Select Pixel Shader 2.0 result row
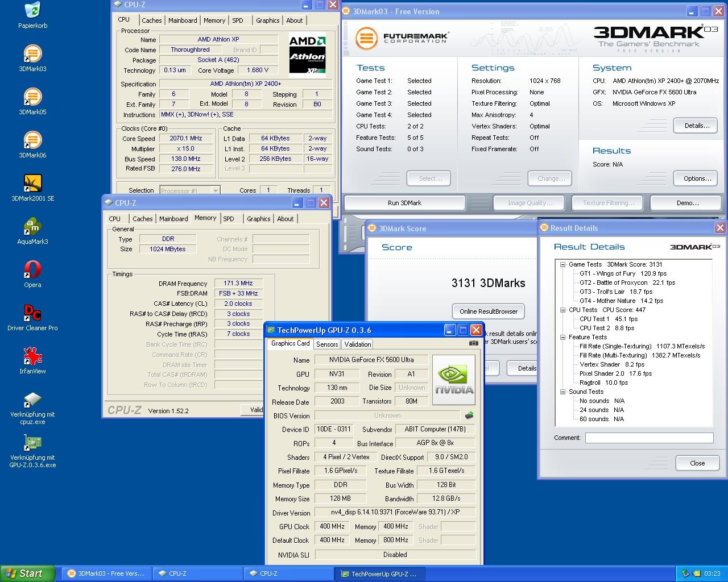Viewport: 728px width, 582px height. [615, 373]
